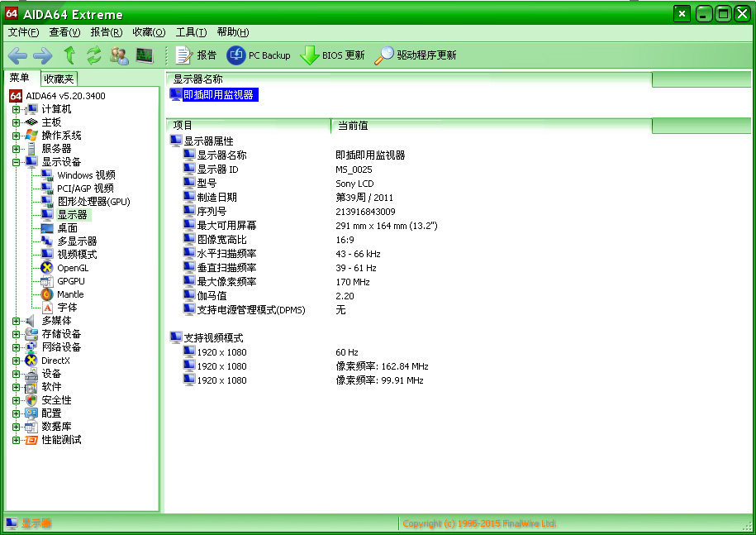756x535 pixels.
Task: Click the BIOS 更新 toolbar button
Action: (332, 55)
